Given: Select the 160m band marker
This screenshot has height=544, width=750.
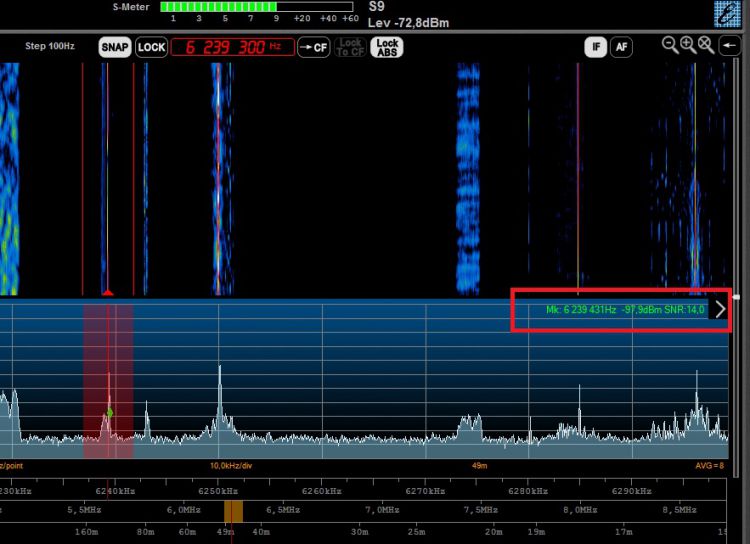Looking at the screenshot, I should coord(87,532).
